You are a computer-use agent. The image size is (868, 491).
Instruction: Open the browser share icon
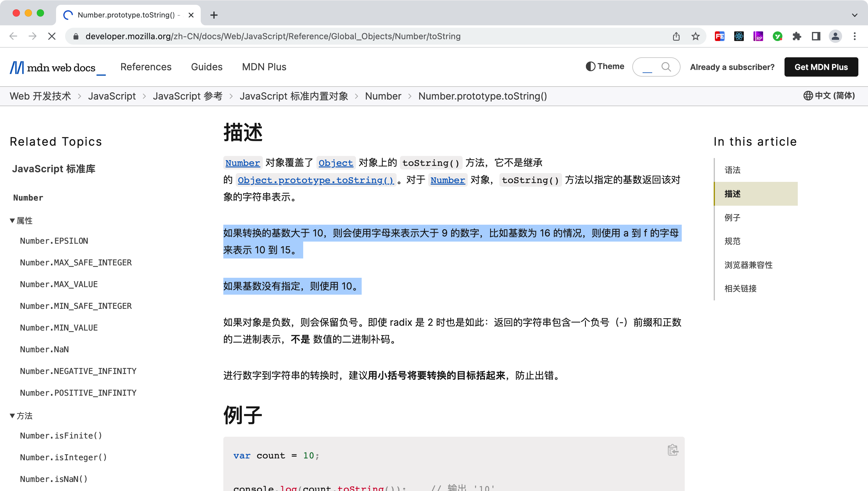tap(676, 36)
